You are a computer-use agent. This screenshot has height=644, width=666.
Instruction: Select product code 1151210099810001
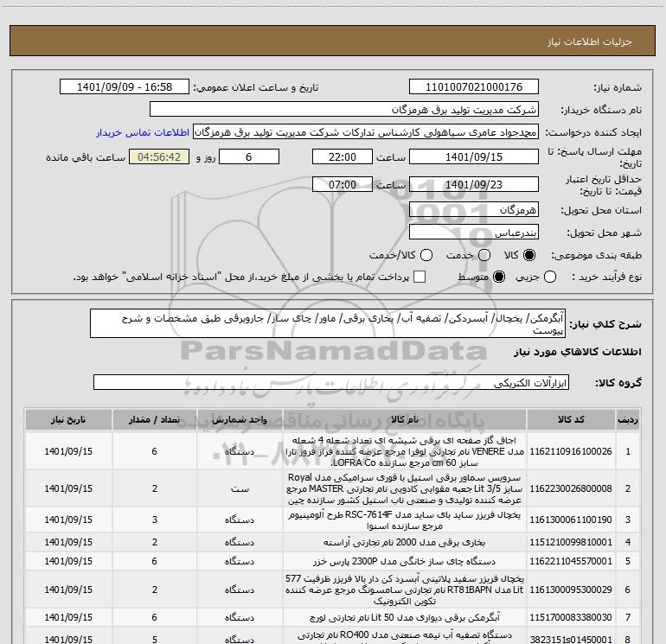pos(571,542)
